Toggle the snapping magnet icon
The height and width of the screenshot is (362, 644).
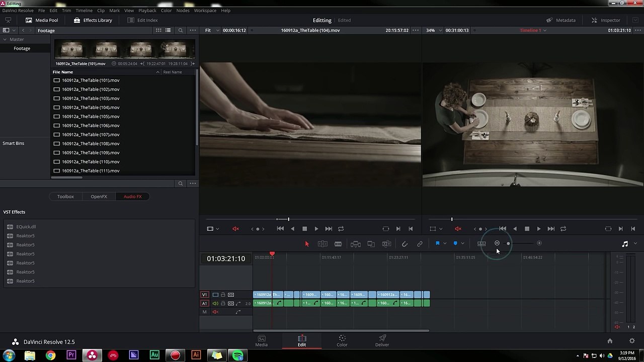(x=405, y=244)
